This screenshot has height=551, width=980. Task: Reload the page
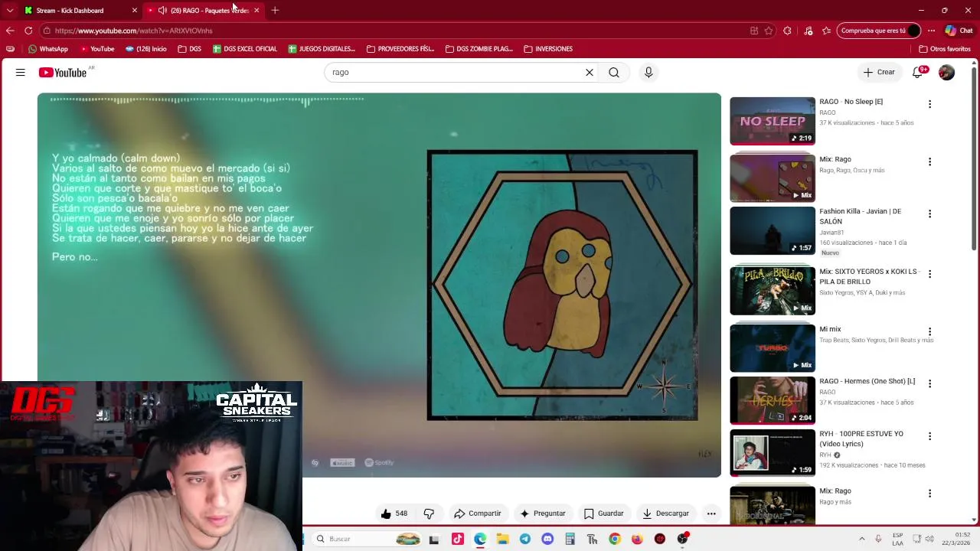(x=28, y=31)
